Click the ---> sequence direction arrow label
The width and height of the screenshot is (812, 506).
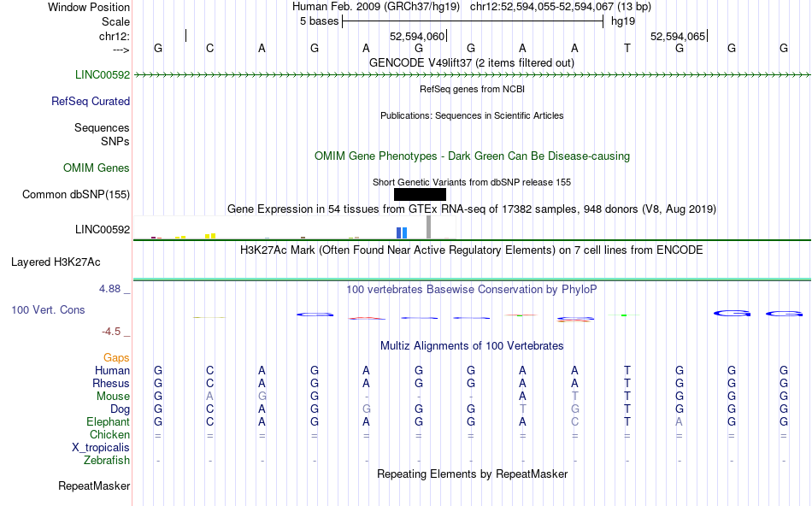121,50
